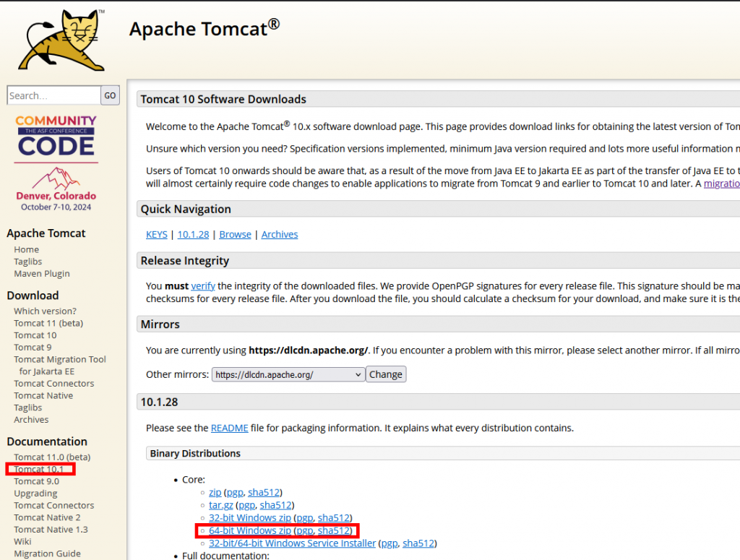Click the 10.1.28 section heading
740x560 pixels.
click(x=159, y=402)
